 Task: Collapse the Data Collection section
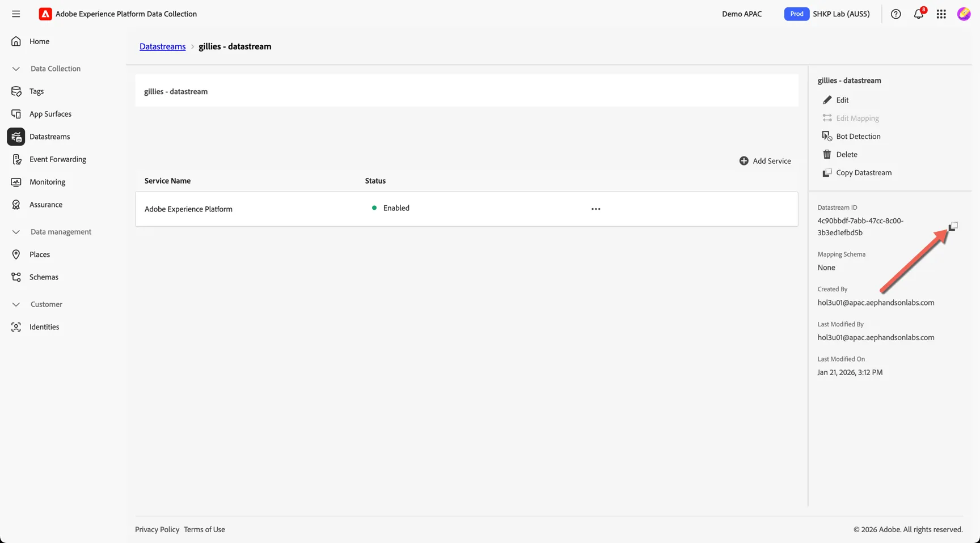tap(16, 69)
